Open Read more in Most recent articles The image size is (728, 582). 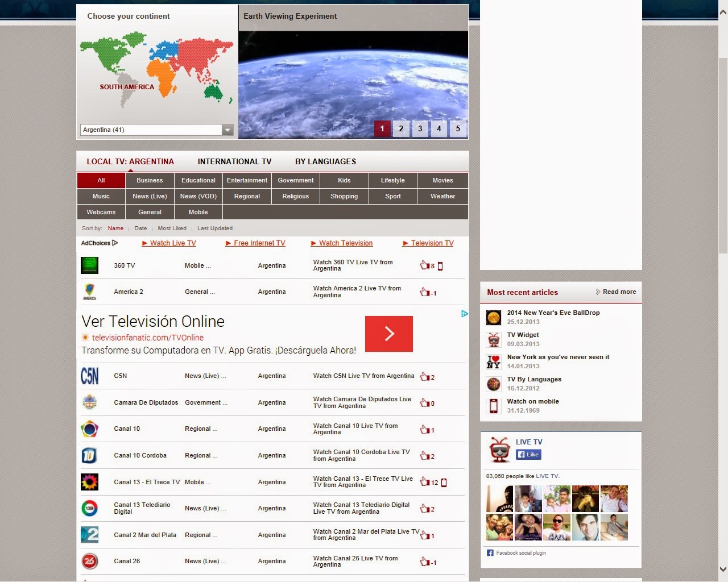pos(616,292)
